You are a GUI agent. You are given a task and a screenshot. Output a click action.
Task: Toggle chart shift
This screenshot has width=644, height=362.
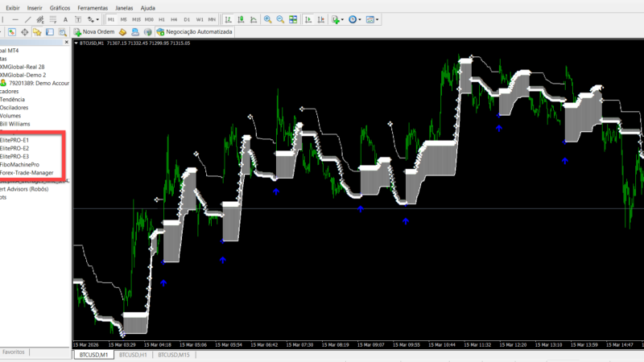tap(320, 19)
